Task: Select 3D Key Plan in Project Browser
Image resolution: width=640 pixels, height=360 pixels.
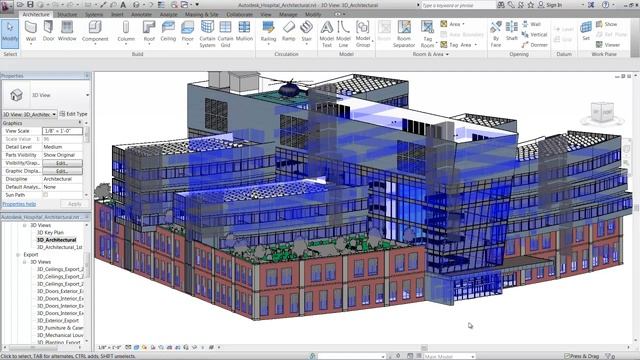Action: (50, 233)
